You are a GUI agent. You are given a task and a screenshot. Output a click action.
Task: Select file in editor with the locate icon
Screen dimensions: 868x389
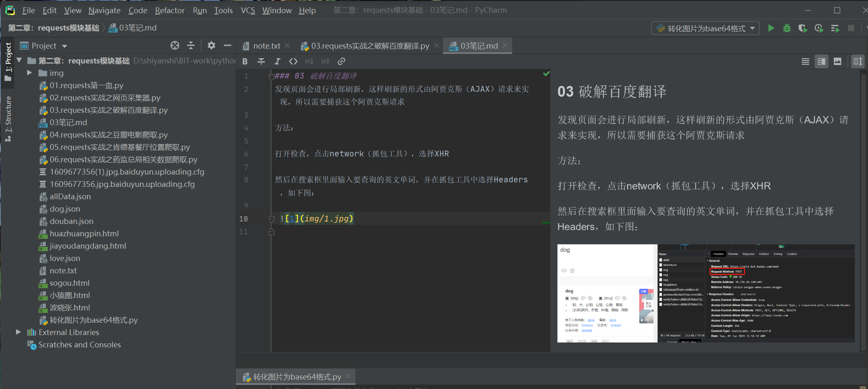coord(174,45)
